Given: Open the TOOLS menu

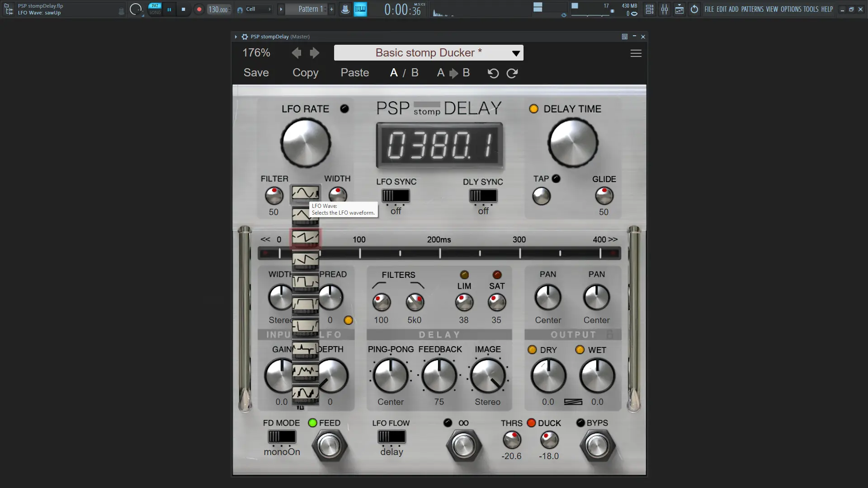Looking at the screenshot, I should (811, 9).
